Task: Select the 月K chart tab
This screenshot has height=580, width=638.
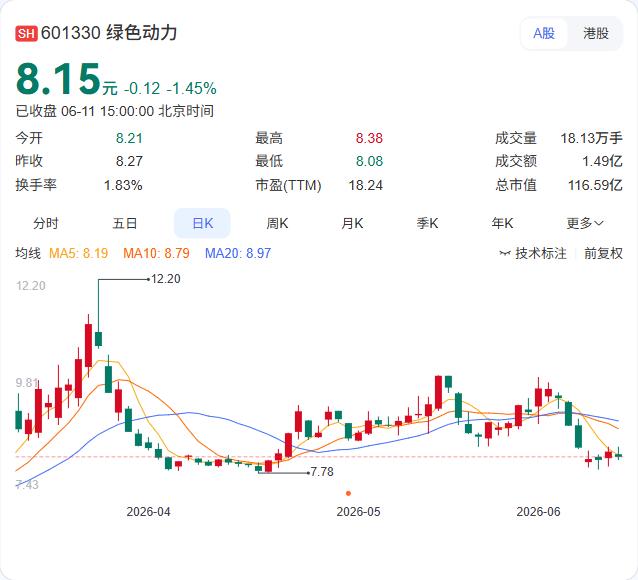Action: 352,223
